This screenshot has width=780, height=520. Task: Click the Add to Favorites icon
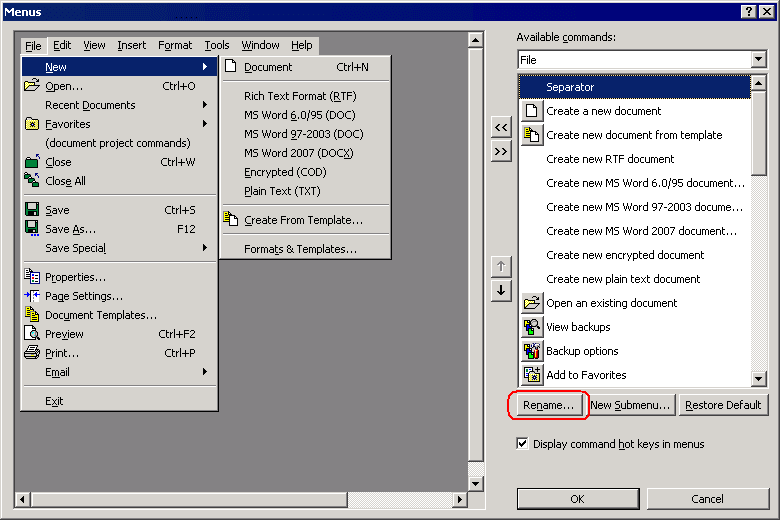[532, 375]
